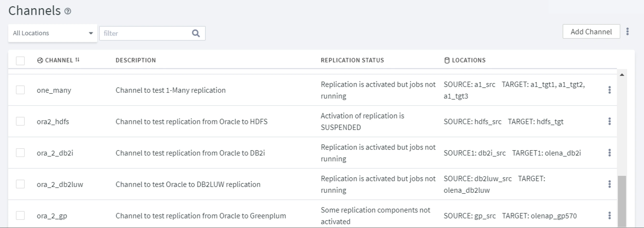Tick the select-all checkbox in table header
Screen dimensions: 644x228
20,61
